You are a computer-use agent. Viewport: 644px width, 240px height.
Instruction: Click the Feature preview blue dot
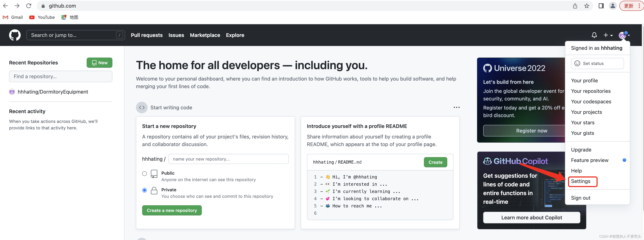[624, 160]
